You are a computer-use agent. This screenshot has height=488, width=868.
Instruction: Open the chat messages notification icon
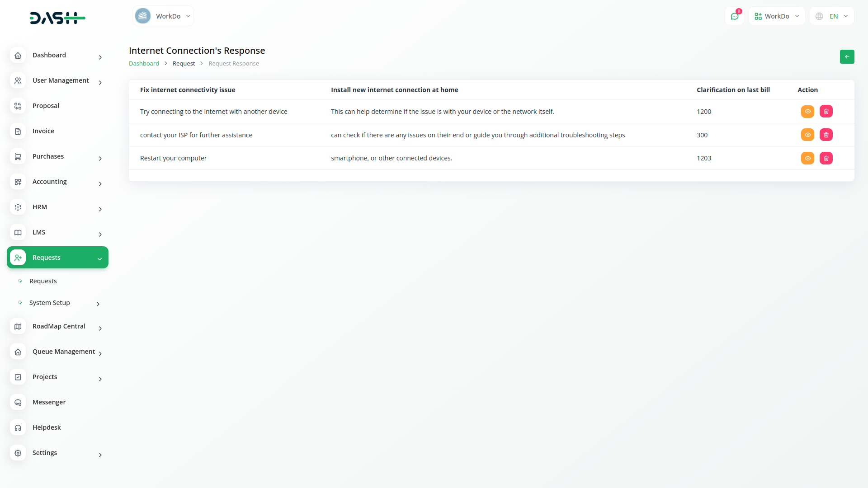click(x=734, y=16)
